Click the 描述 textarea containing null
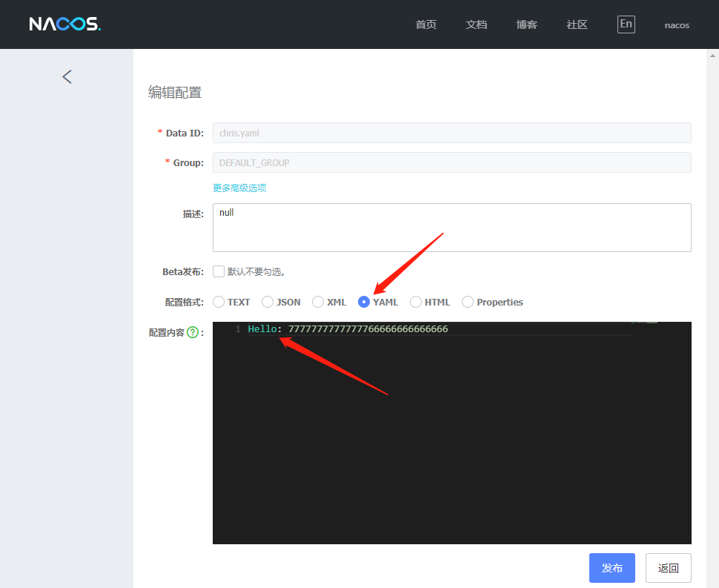Viewport: 719px width, 588px height. point(451,228)
